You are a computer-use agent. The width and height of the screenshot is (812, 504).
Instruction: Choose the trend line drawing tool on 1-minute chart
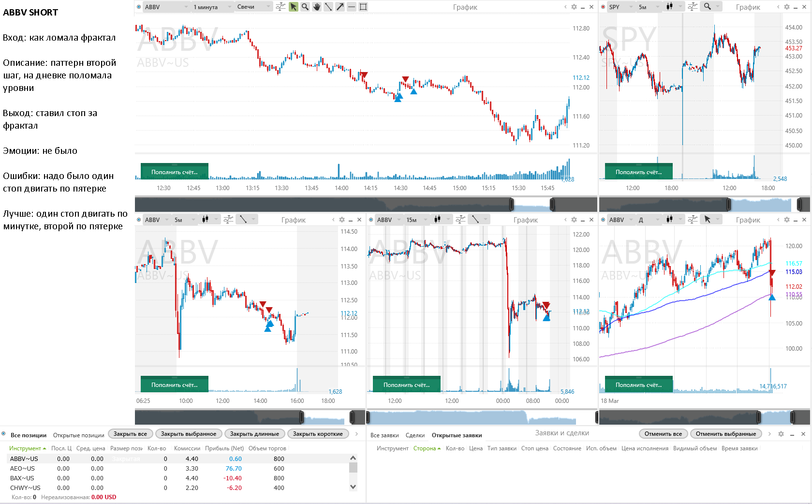pyautogui.click(x=328, y=7)
